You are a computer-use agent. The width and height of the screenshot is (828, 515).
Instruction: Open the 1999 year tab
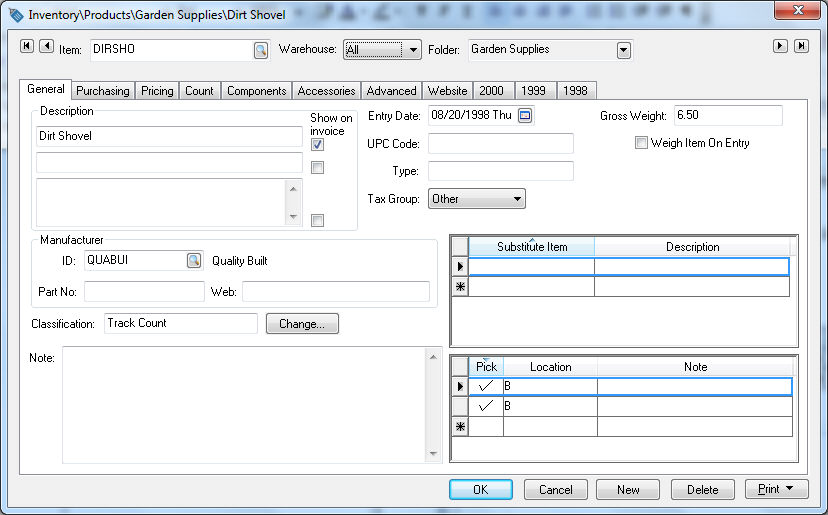click(533, 91)
